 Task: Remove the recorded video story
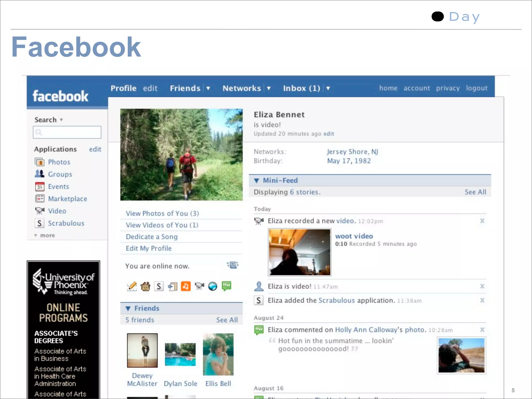click(x=482, y=221)
